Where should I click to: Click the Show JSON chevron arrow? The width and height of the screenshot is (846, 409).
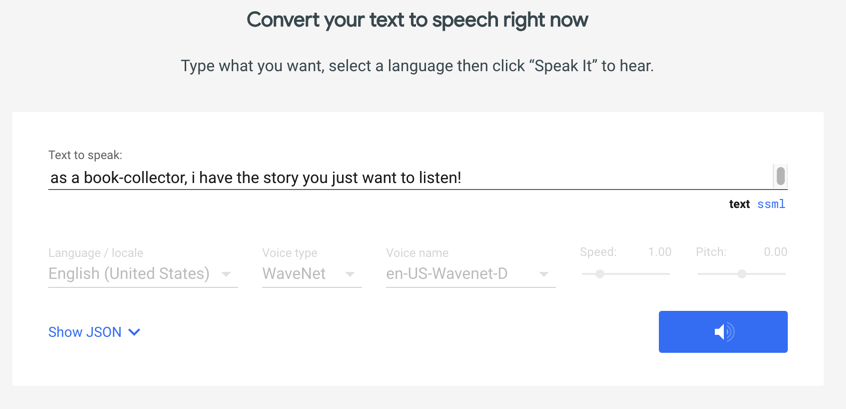coord(135,332)
